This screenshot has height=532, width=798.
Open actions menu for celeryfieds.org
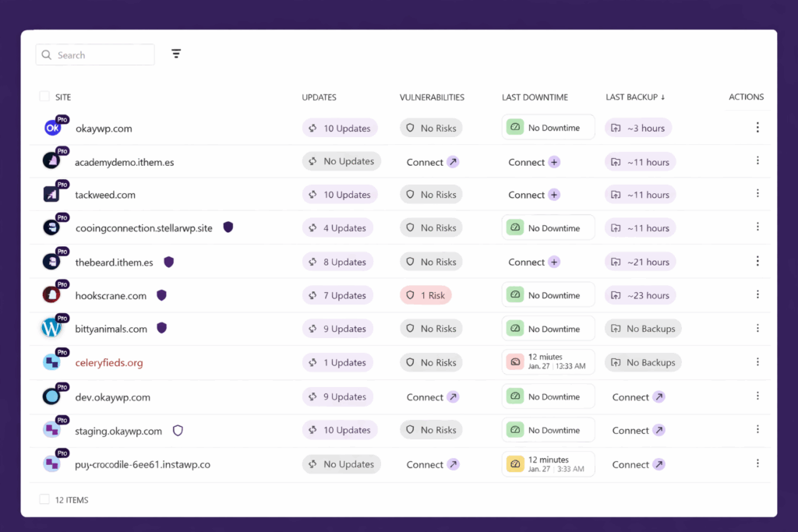tap(757, 361)
